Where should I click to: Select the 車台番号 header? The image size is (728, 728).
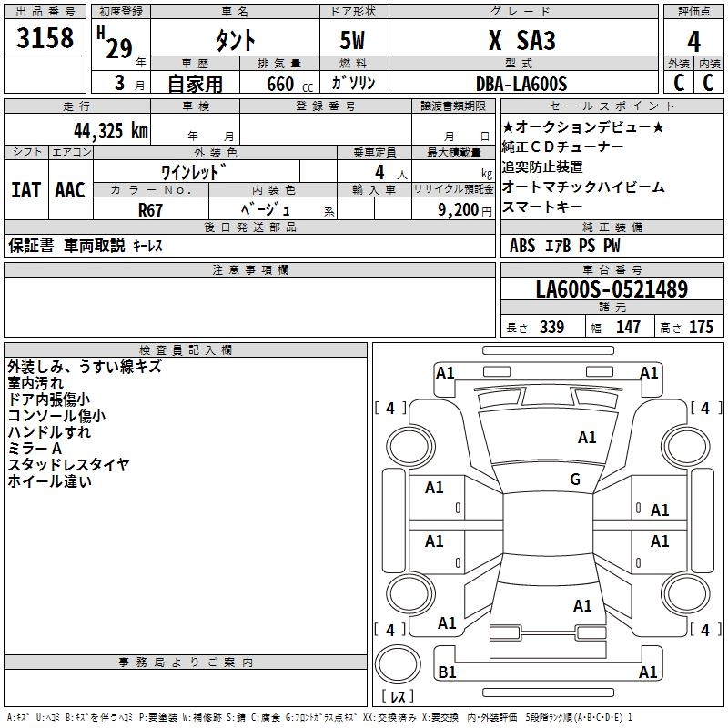pyautogui.click(x=612, y=269)
